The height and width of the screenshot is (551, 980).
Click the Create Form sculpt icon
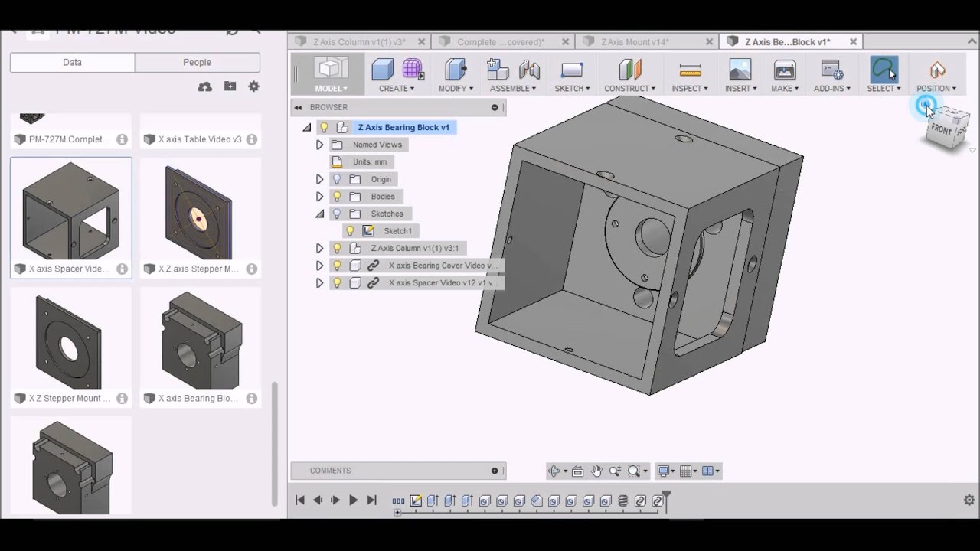coord(413,70)
